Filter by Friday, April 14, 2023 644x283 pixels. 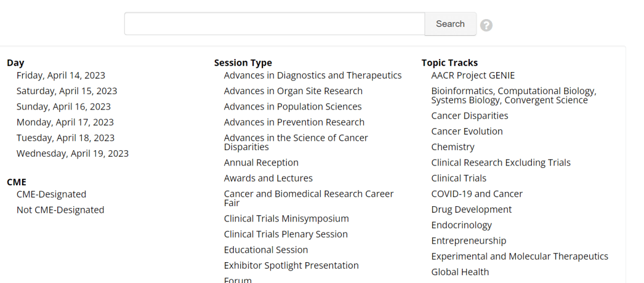pos(61,76)
